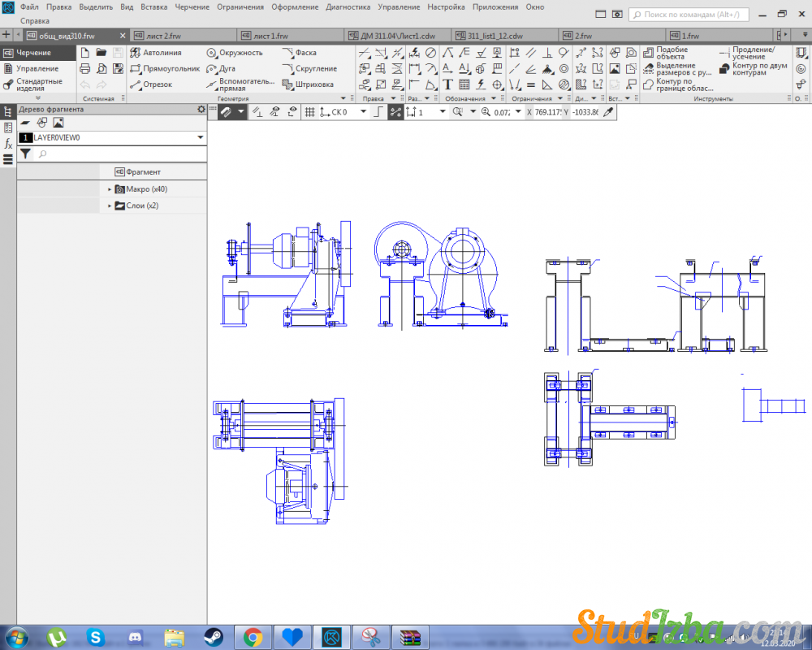Viewport: 812px width, 650px height.
Task: Expand the Макро (x40) tree node
Action: (110, 189)
